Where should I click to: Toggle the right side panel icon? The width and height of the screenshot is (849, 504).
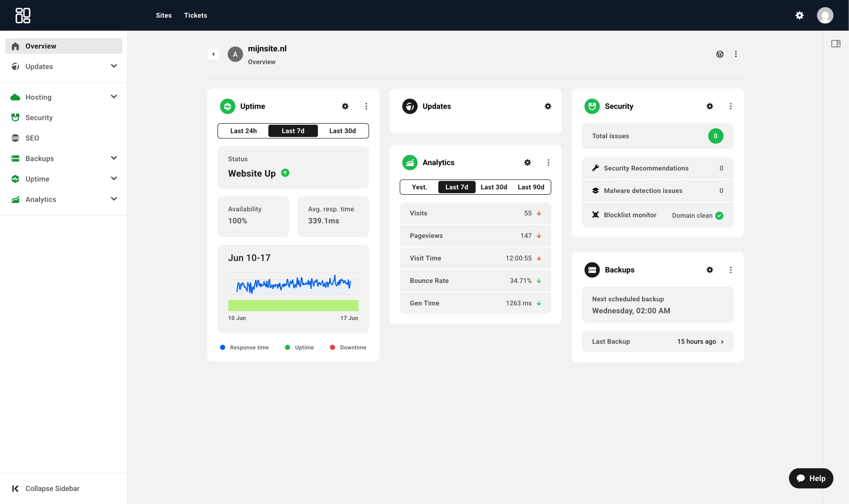pyautogui.click(x=835, y=44)
